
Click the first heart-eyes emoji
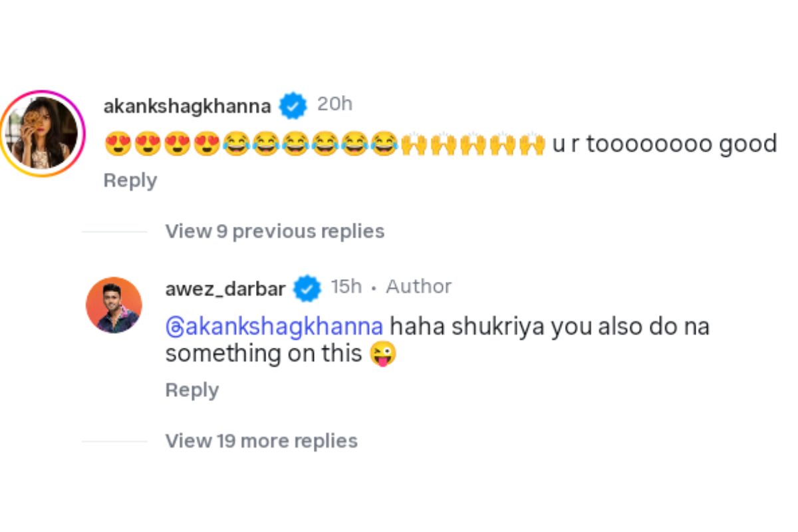118,144
